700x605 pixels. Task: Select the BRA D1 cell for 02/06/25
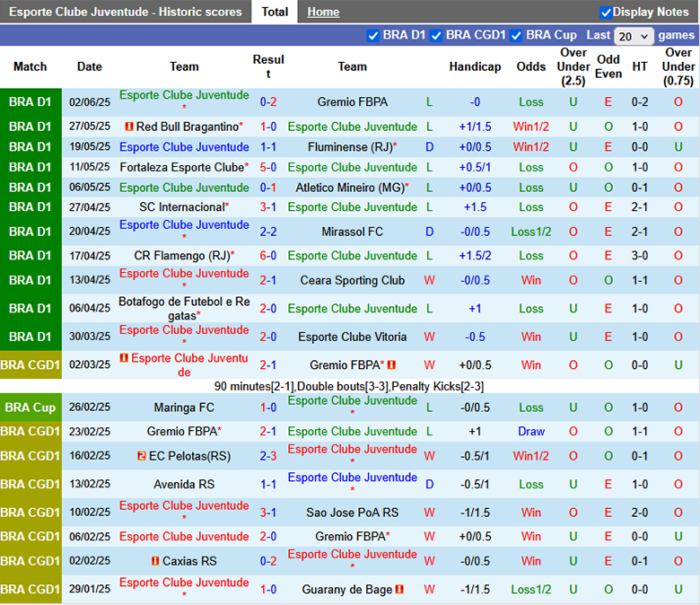(31, 102)
